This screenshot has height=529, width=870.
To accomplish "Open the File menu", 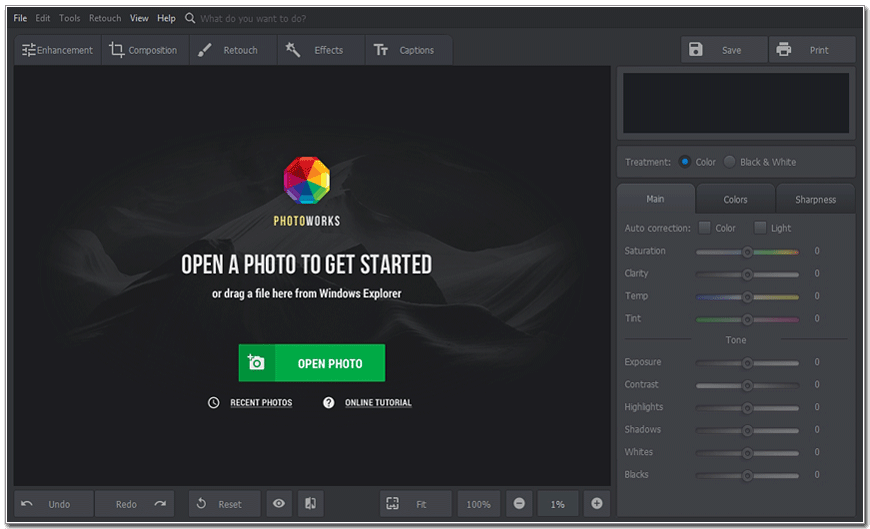I will pyautogui.click(x=20, y=18).
